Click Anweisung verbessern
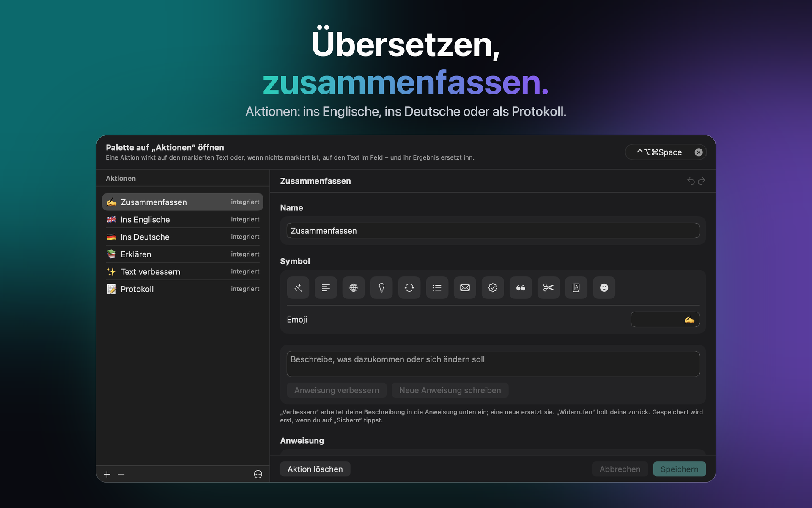 click(x=337, y=390)
